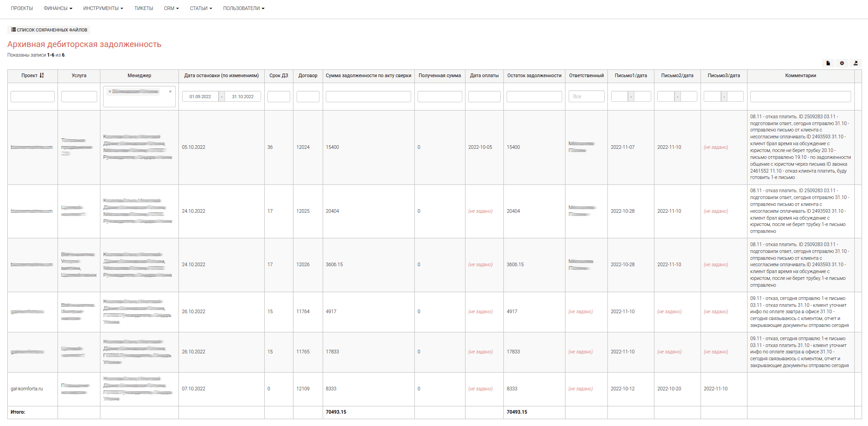Sort the table by Срок ДЗ column
This screenshot has height=426, width=868.
point(278,76)
